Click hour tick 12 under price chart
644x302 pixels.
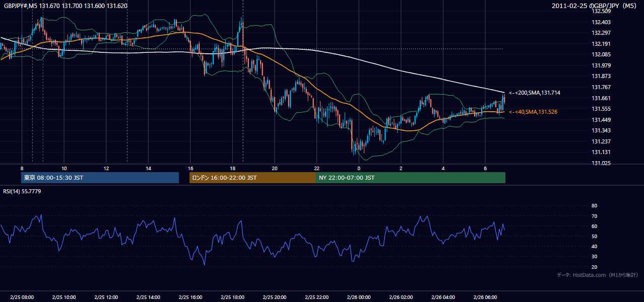pyautogui.click(x=106, y=168)
